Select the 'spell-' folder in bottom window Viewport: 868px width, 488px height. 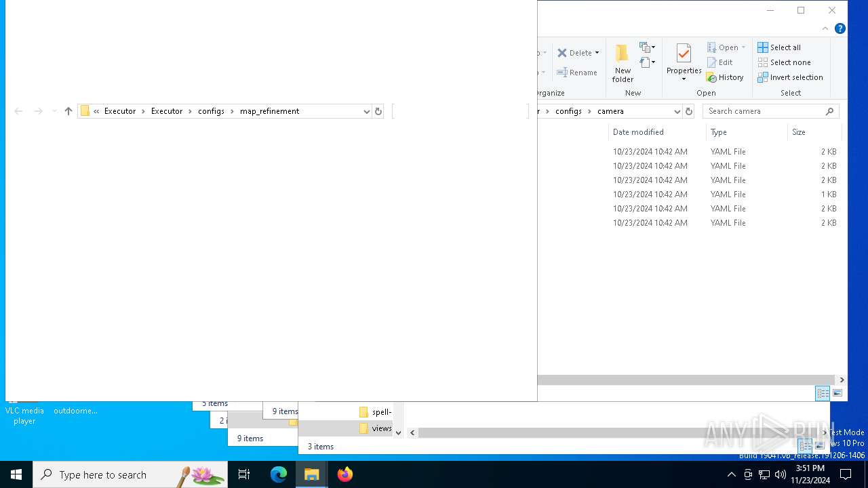pyautogui.click(x=375, y=412)
